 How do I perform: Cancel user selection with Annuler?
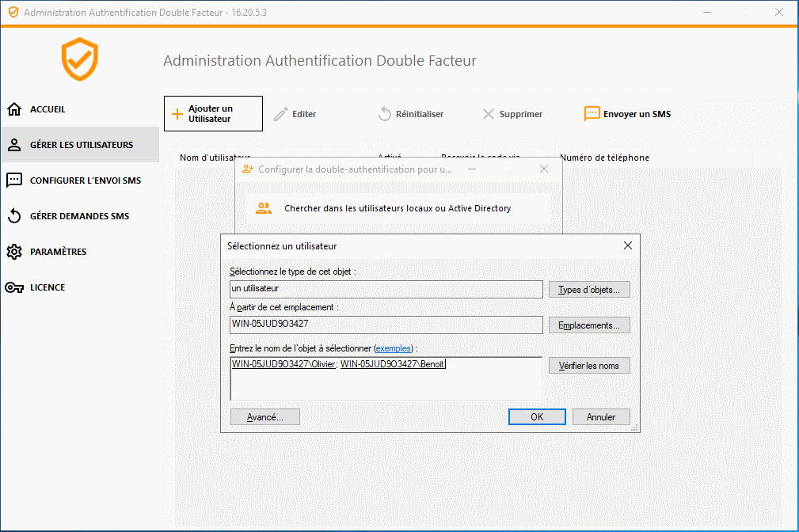[x=600, y=417]
